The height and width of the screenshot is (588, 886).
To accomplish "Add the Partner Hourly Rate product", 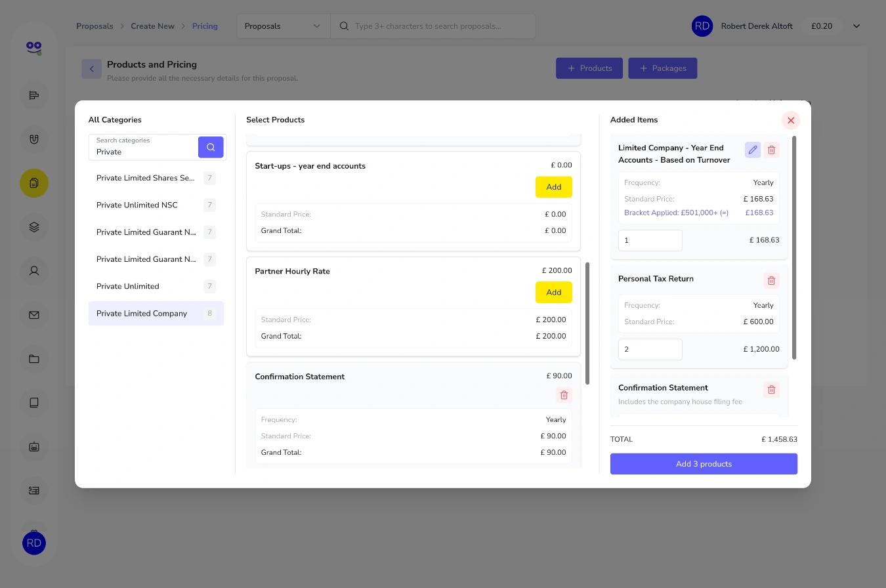I will [x=554, y=292].
